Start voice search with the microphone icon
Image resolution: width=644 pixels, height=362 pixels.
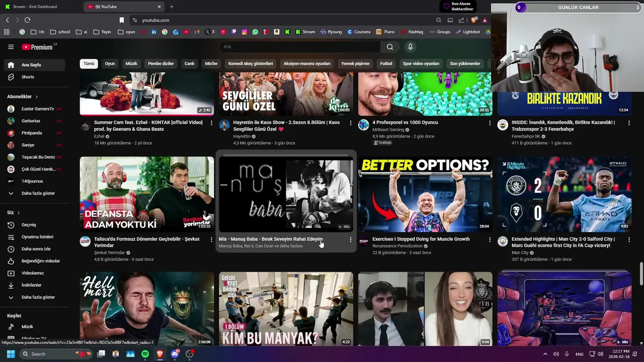[x=411, y=47]
